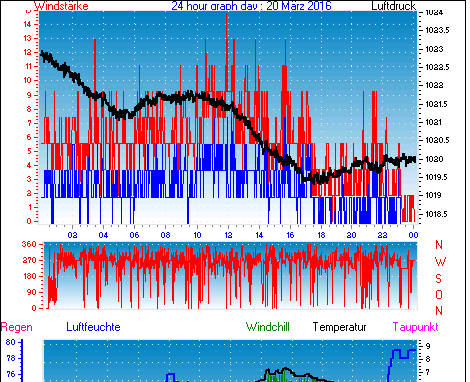Click the pink 'Regen' legend label

[x=17, y=327]
